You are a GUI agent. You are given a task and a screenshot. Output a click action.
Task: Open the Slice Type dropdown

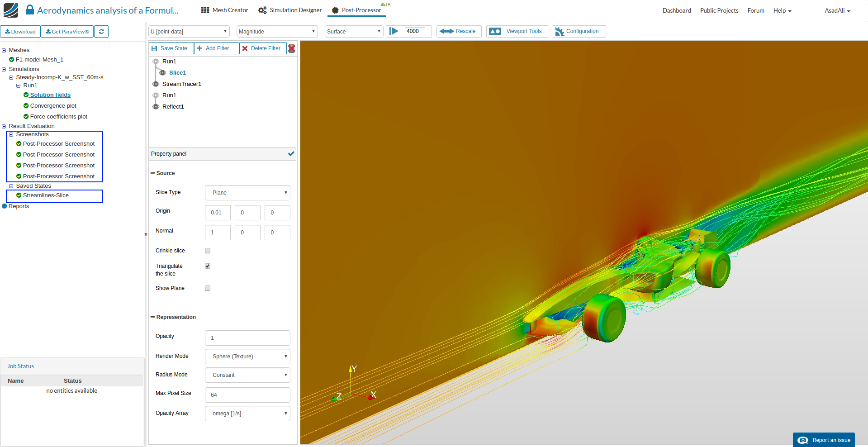coord(247,193)
